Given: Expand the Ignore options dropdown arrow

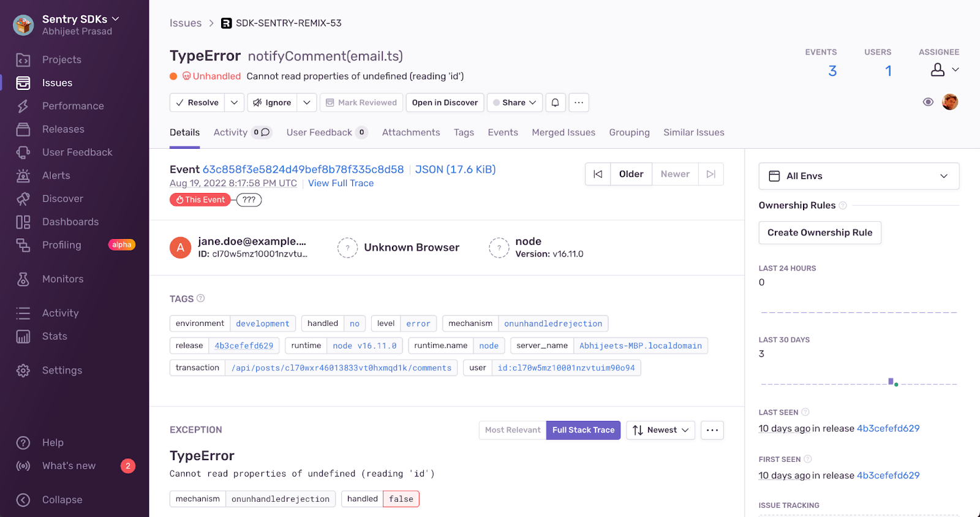Looking at the screenshot, I should point(307,103).
